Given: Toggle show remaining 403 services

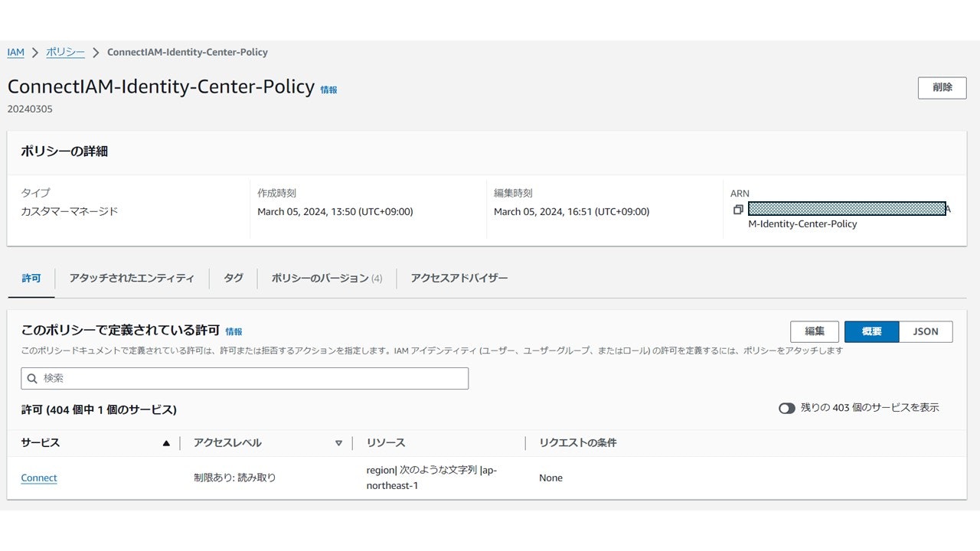Looking at the screenshot, I should (x=787, y=408).
